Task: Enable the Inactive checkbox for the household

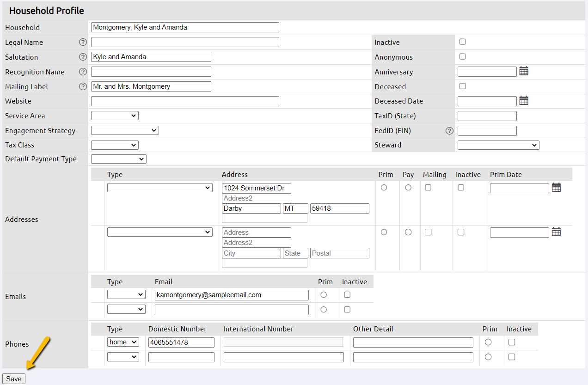Action: coord(462,42)
